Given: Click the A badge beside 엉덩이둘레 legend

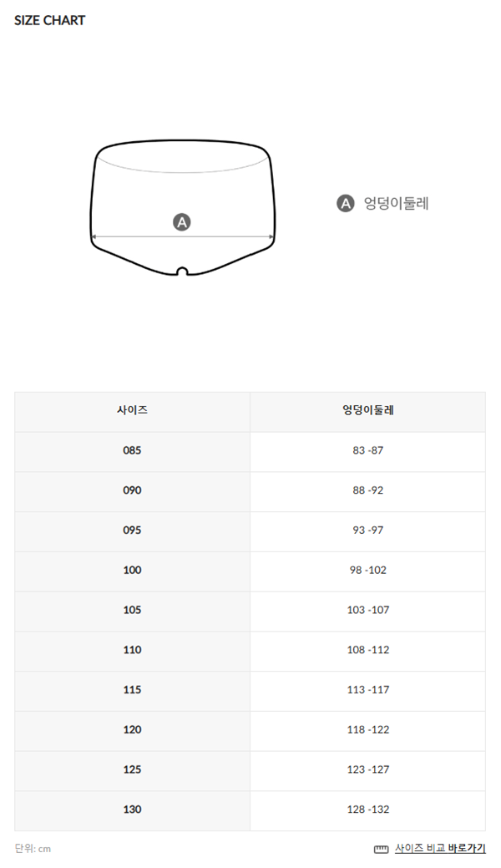Looking at the screenshot, I should (x=346, y=204).
